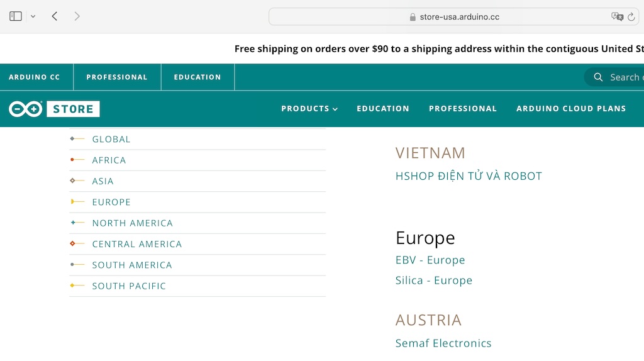644x361 pixels.
Task: Visit Semaf Electronics distributor link
Action: (443, 343)
